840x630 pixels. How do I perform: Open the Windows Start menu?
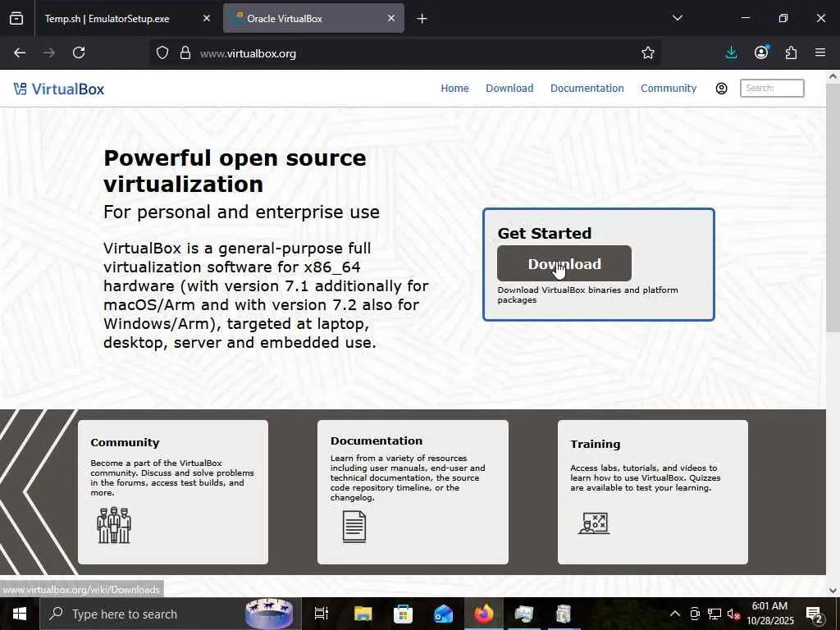coord(20,614)
